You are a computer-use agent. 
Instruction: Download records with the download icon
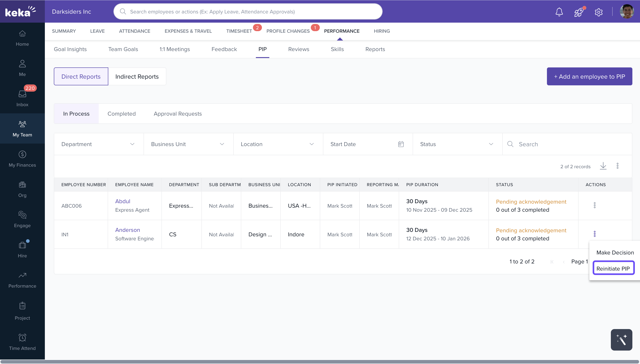pos(603,166)
